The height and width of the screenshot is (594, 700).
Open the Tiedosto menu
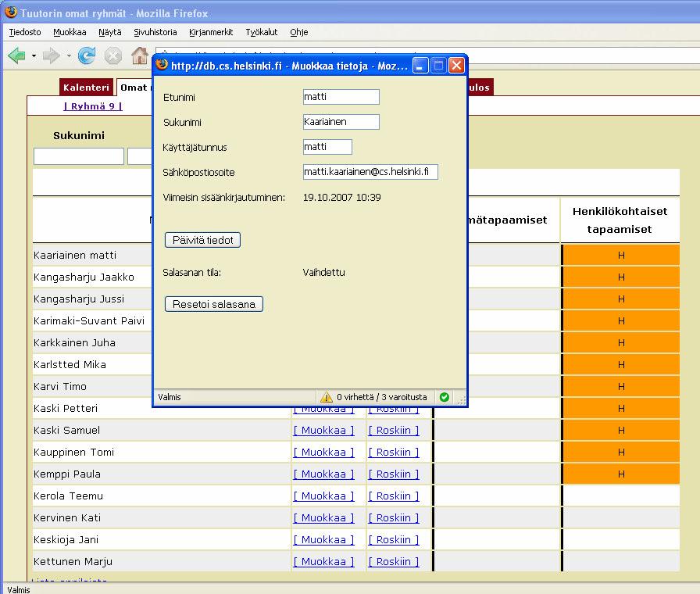(x=25, y=32)
